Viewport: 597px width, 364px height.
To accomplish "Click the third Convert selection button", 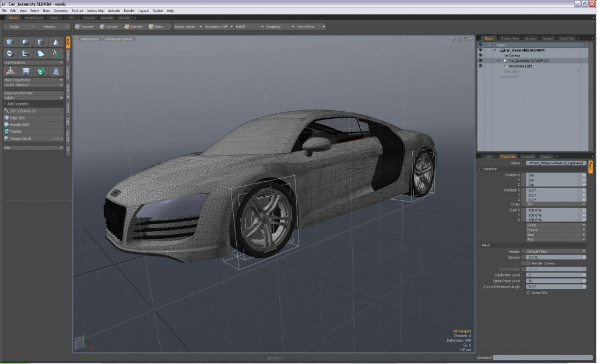I will tap(134, 27).
